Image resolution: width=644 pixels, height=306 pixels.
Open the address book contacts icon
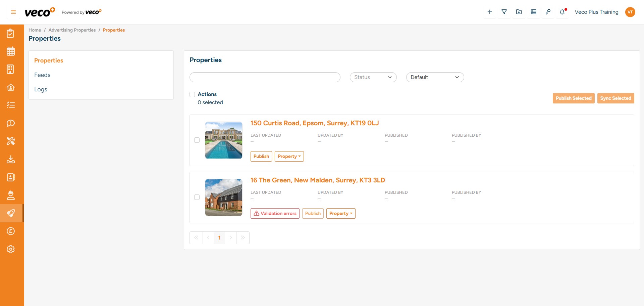coord(11,177)
